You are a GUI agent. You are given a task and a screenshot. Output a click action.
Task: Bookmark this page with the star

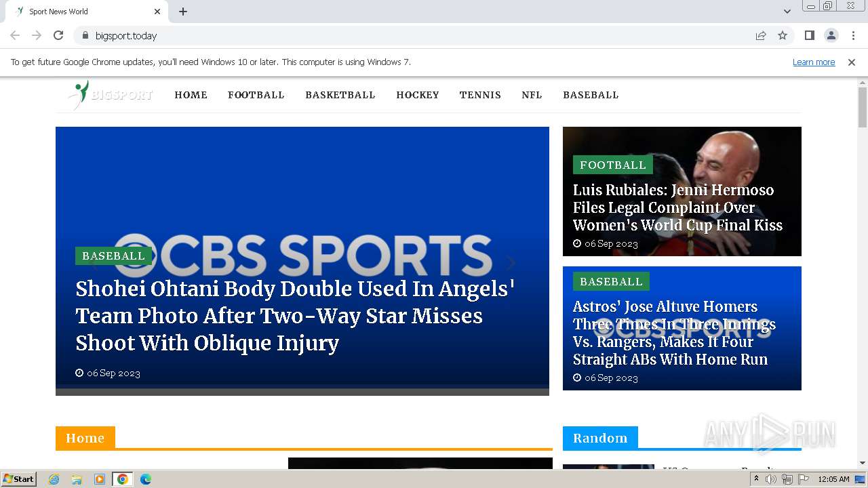coord(783,35)
